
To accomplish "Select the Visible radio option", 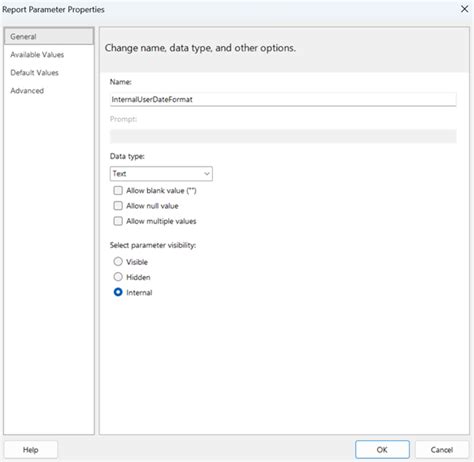I will tap(118, 262).
